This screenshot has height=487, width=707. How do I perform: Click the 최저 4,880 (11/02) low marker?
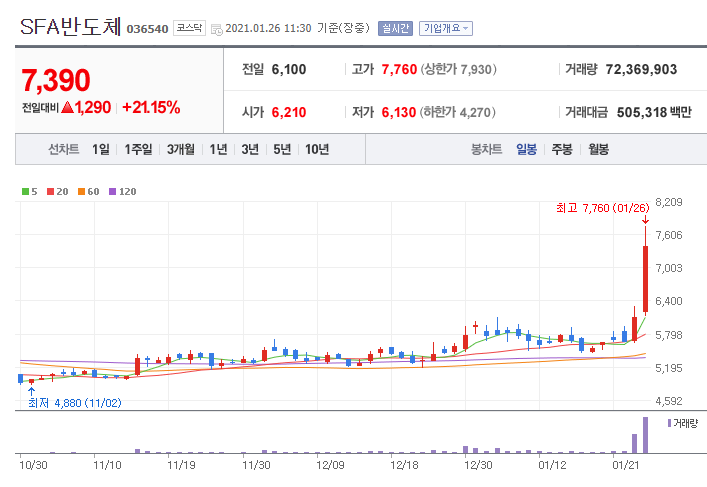[x=75, y=403]
